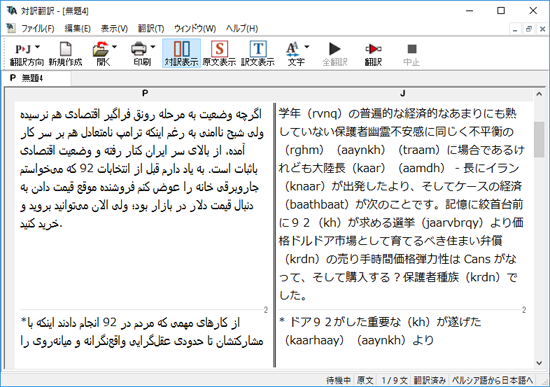Open the ファイル(F) menu
Viewport: 550px width, 387px height.
click(38, 28)
